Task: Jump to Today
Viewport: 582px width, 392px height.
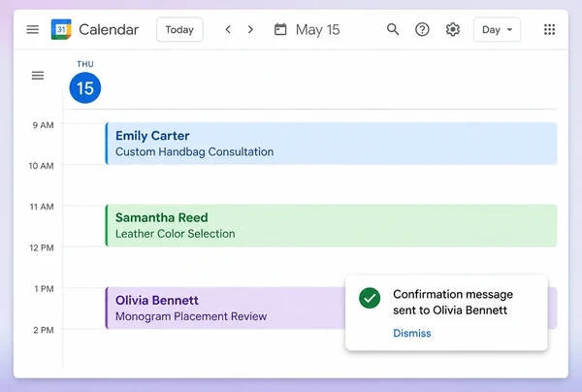Action: coord(179,29)
